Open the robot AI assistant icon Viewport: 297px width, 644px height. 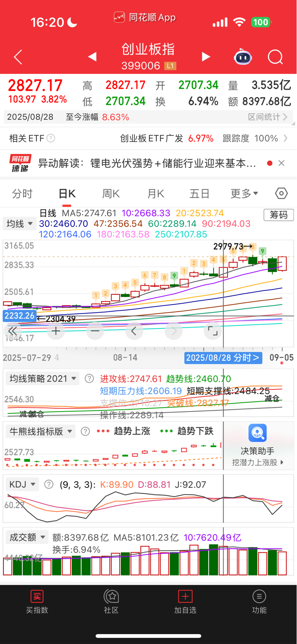pos(243,57)
